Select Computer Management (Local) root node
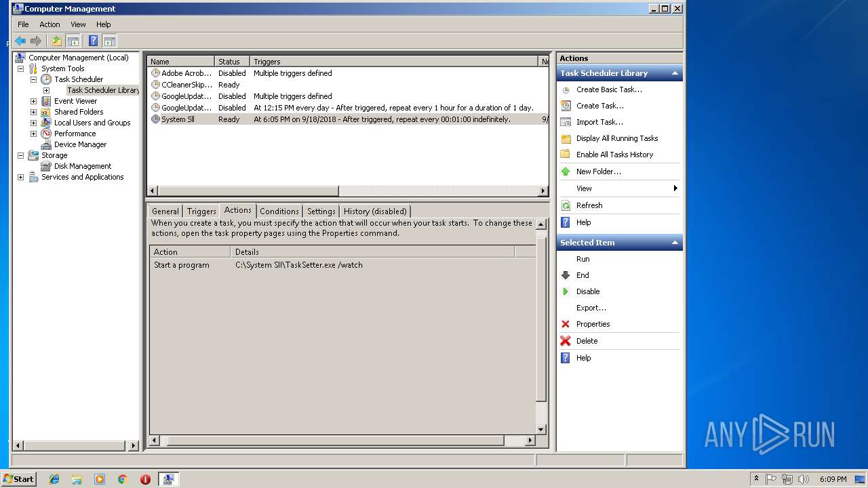The image size is (868, 488). [78, 58]
